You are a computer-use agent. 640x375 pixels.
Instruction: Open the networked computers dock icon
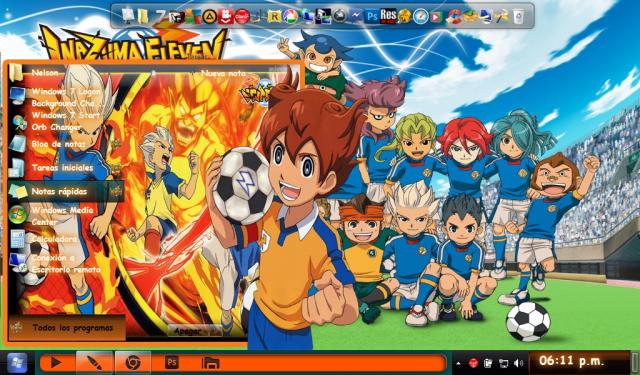[307, 16]
